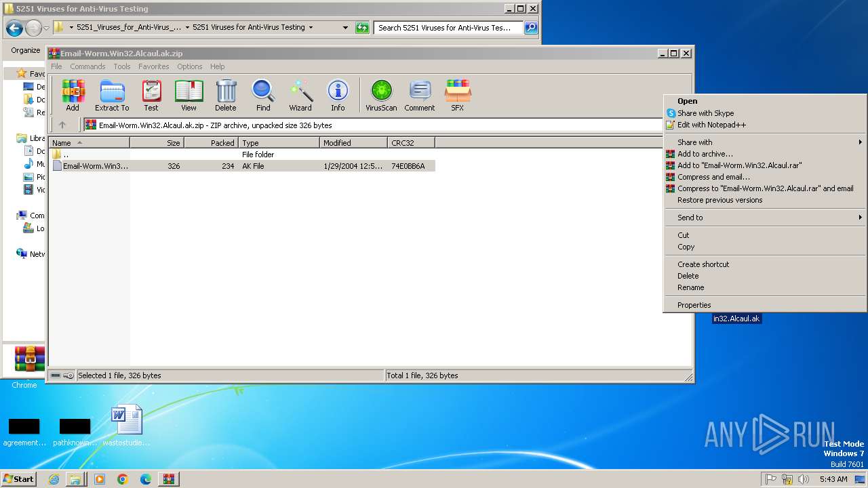
Task: Choose Delete in context menu
Action: click(765, 276)
